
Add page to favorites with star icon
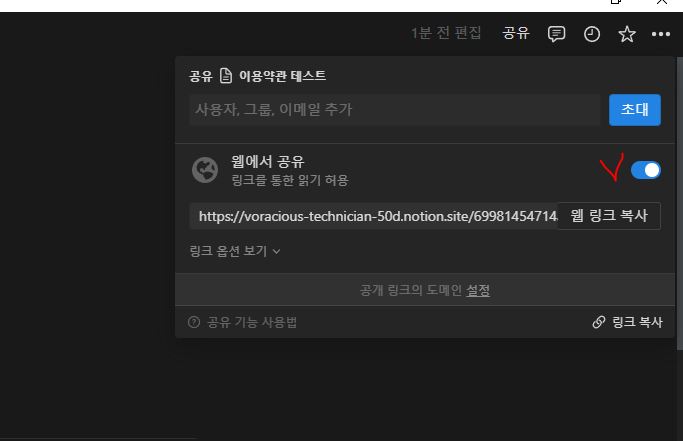tap(627, 34)
